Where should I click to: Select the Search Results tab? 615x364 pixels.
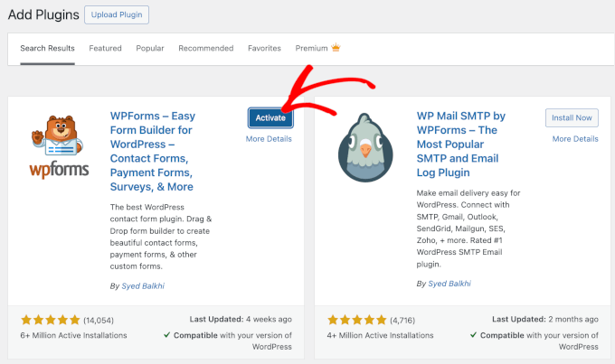47,48
